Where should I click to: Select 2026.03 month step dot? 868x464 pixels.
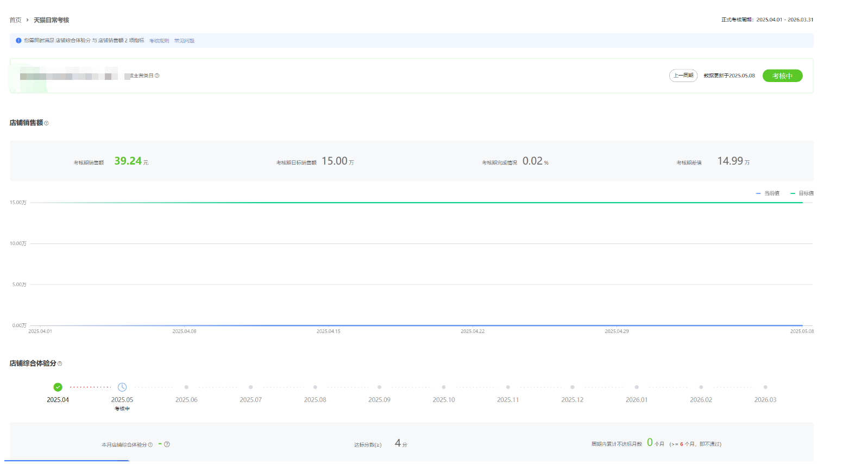765,387
